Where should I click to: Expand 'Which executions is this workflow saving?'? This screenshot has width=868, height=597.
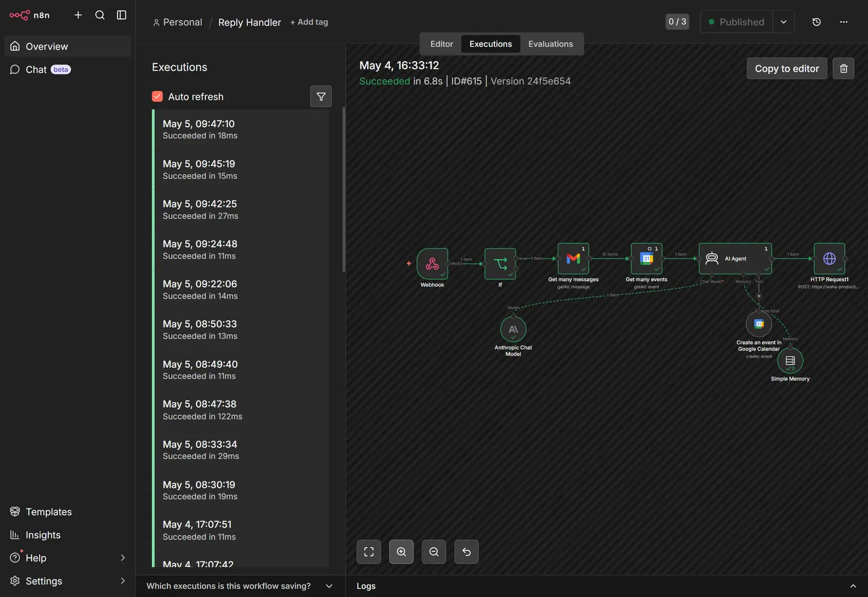coord(240,586)
